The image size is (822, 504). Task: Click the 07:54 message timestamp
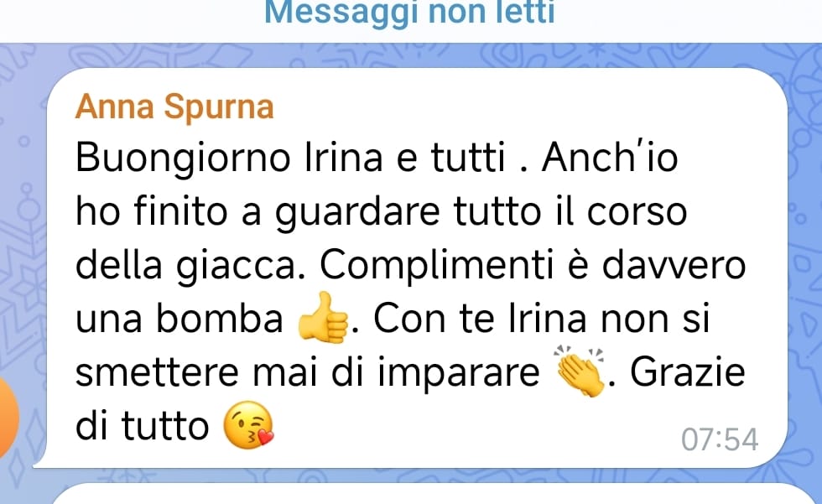click(x=720, y=439)
